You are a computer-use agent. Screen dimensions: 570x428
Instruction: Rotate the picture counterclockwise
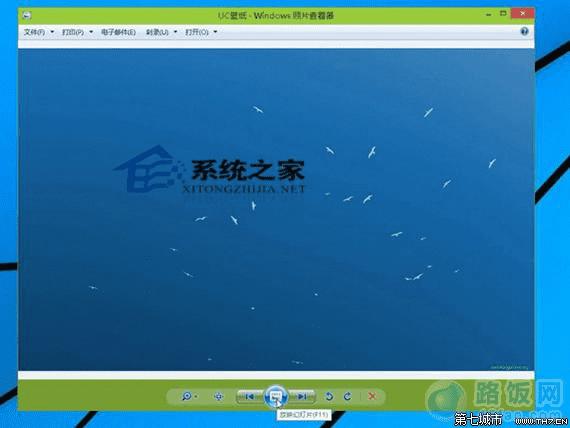[x=329, y=396]
